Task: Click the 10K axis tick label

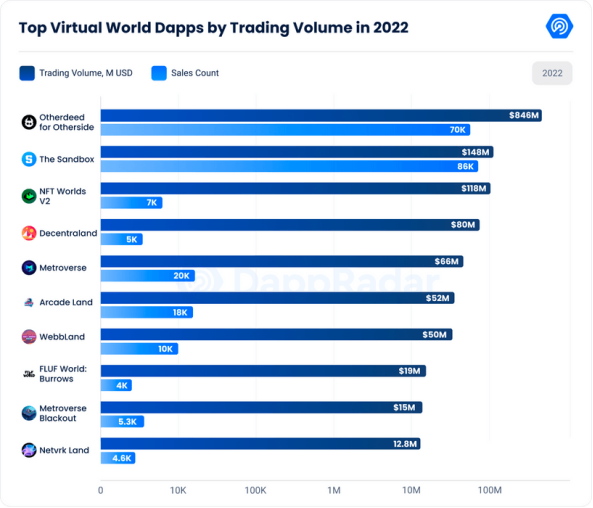Action: (x=178, y=490)
